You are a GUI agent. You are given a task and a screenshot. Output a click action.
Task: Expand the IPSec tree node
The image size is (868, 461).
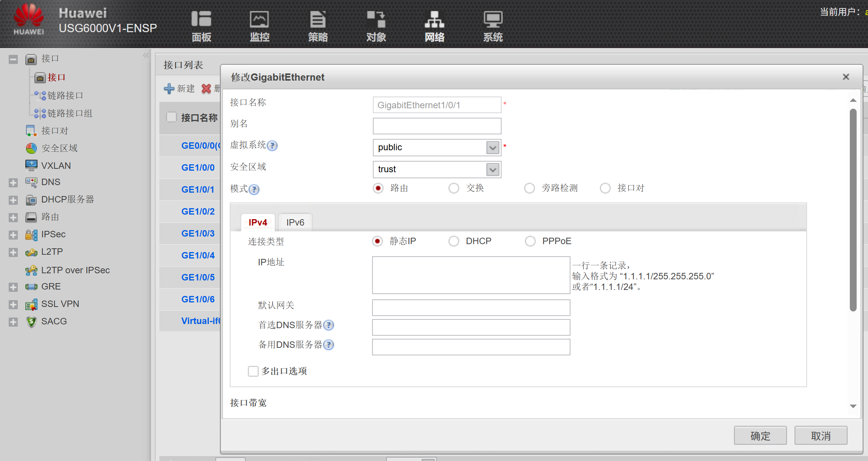[x=13, y=235]
